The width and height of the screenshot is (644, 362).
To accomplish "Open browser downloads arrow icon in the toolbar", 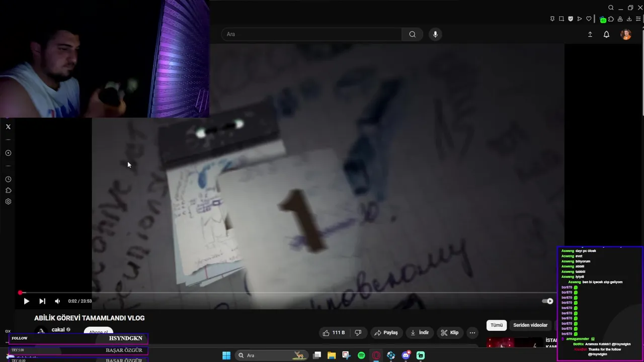I will [629, 19].
